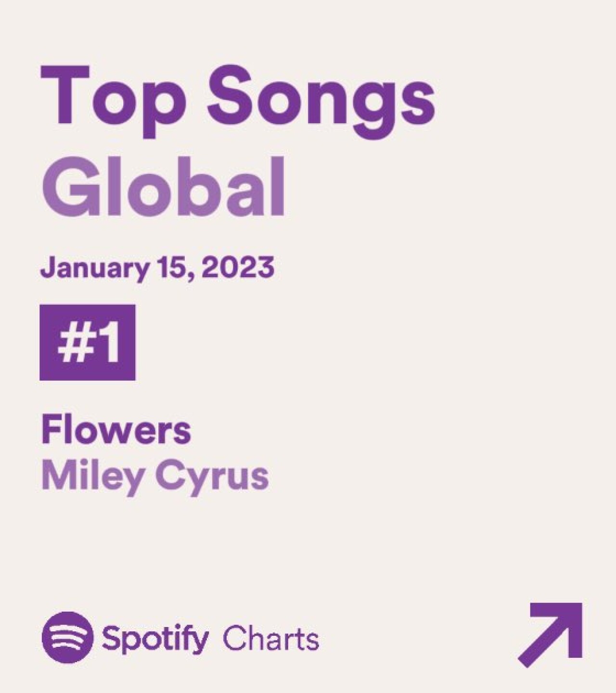The width and height of the screenshot is (616, 693).
Task: Click the hash symbol in the rank badge
Action: [71, 343]
